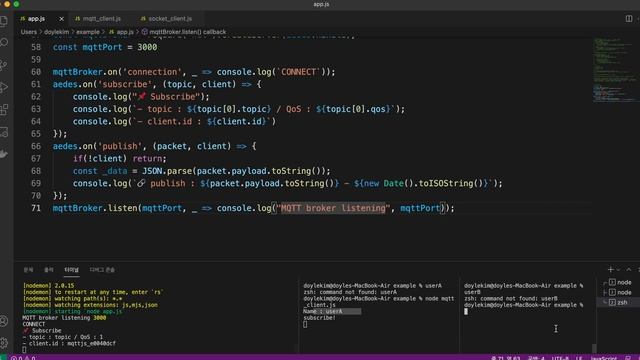Click the 'mqttPort' variable on line 58
The height and width of the screenshot is (360, 640).
tap(102, 47)
